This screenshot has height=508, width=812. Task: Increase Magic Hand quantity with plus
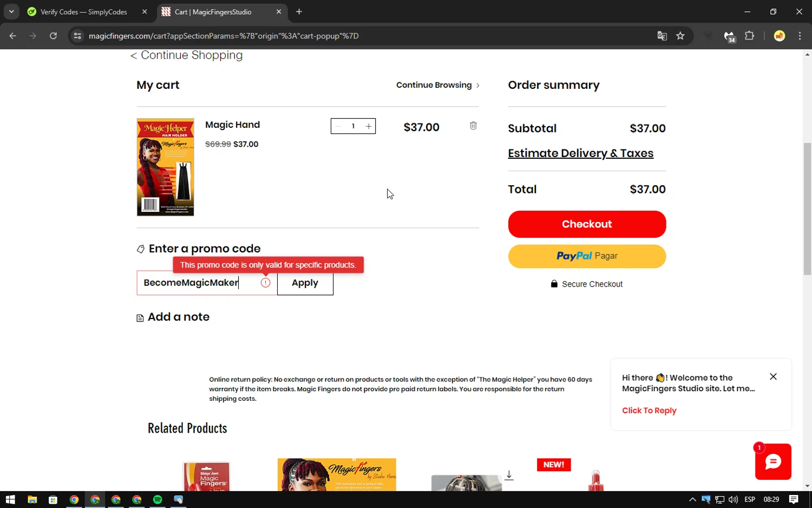369,126
